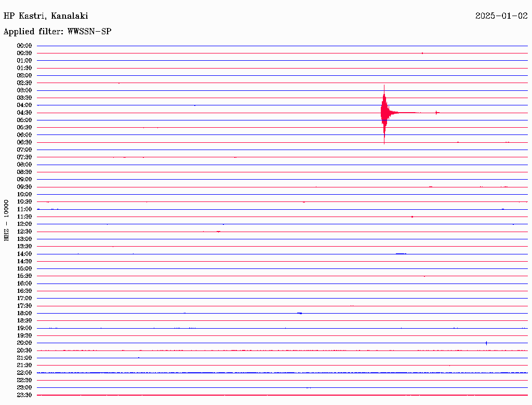Select the 02:30 time label
The image size is (532, 405).
(24, 83)
